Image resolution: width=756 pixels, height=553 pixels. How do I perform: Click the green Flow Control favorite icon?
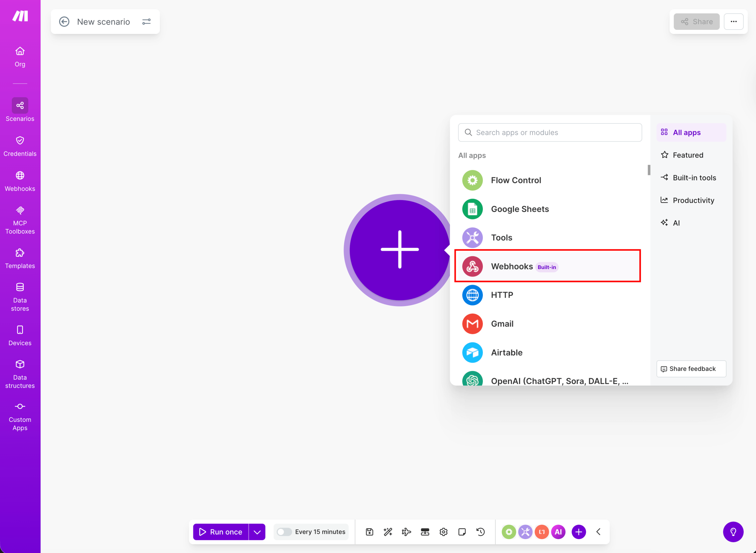509,532
